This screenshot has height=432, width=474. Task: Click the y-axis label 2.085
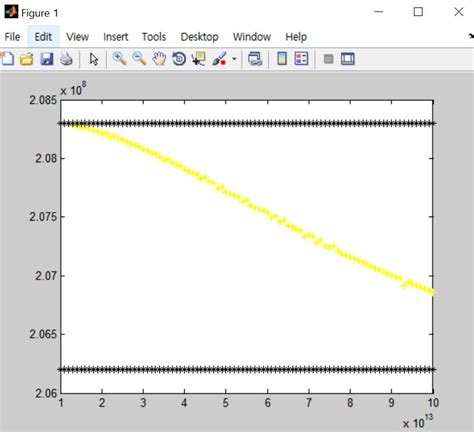pos(43,100)
